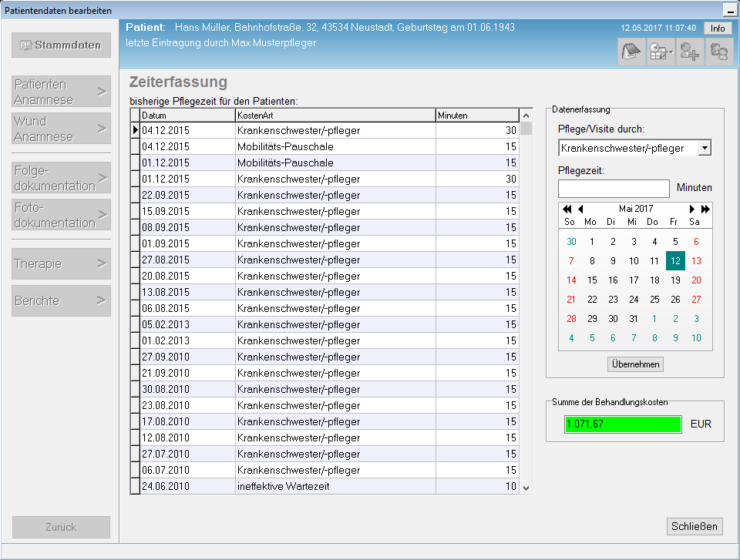
Task: Click the Übernehmen button
Action: 635,364
